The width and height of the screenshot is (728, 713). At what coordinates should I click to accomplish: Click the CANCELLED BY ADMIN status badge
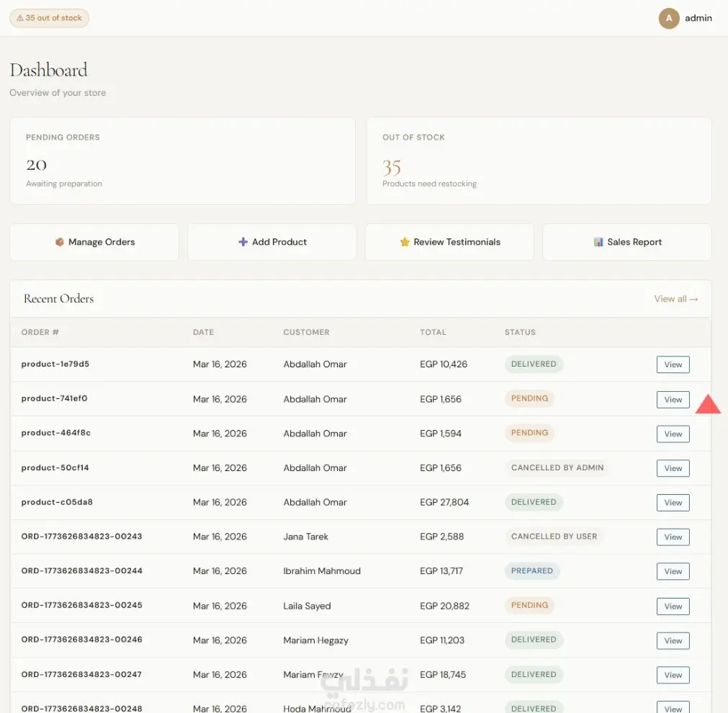tap(557, 467)
